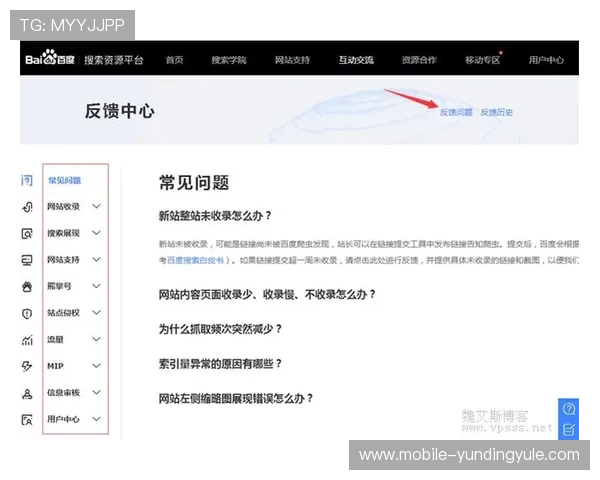Click the 流量 chart icon in sidebar

(x=27, y=340)
